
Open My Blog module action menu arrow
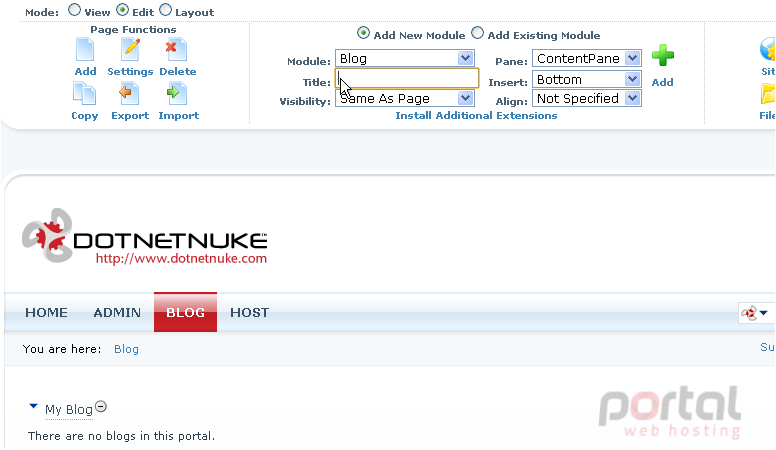click(x=33, y=406)
